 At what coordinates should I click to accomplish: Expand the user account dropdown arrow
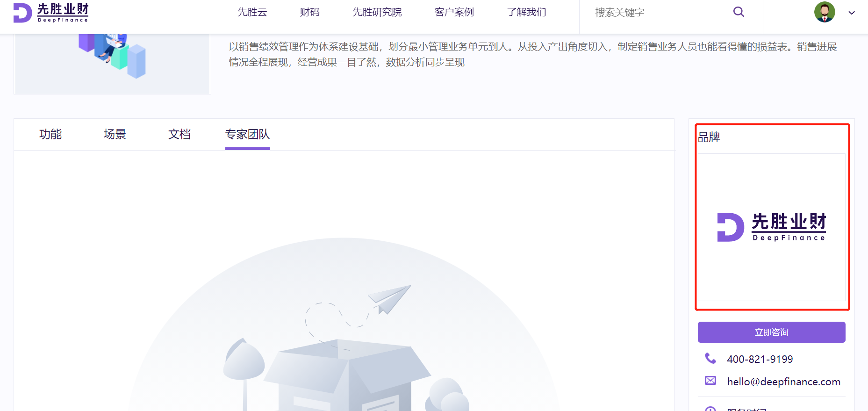(852, 13)
